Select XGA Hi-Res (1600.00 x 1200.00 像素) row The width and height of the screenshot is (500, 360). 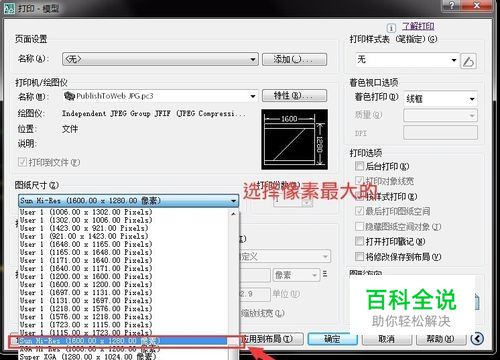(x=123, y=349)
